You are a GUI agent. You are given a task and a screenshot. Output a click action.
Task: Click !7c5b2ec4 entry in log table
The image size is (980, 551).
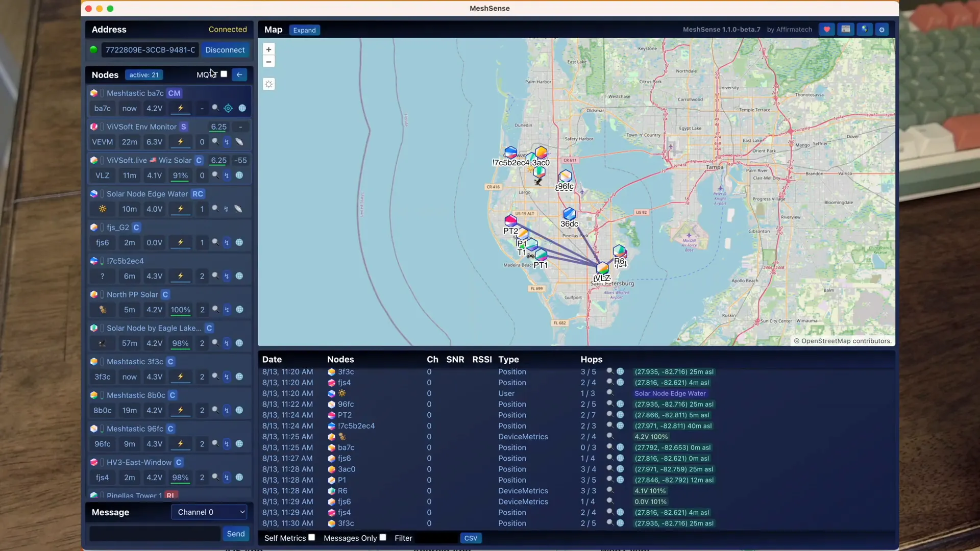(x=356, y=425)
